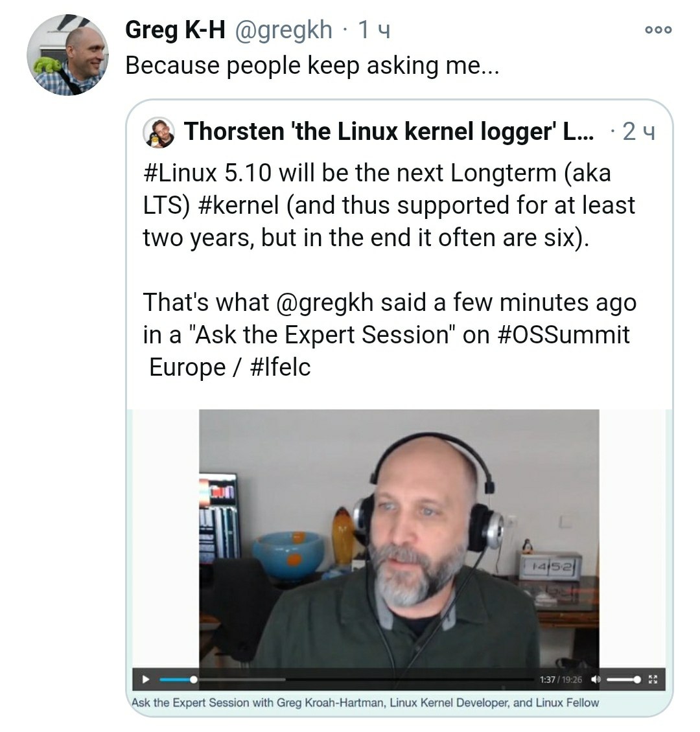Open the @gregkh mention in the quoted tweet
700x732 pixels.
tap(325, 303)
